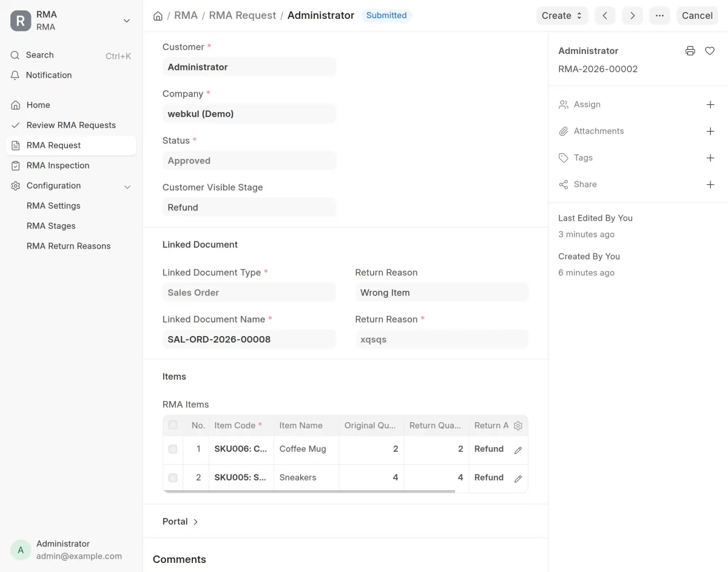
Task: Open the three-dots more menu
Action: point(659,16)
